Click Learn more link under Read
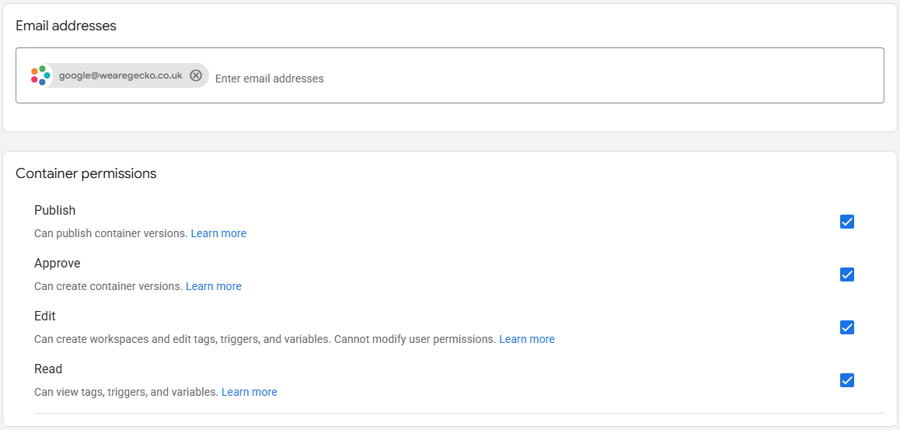The image size is (900, 430). click(x=249, y=392)
